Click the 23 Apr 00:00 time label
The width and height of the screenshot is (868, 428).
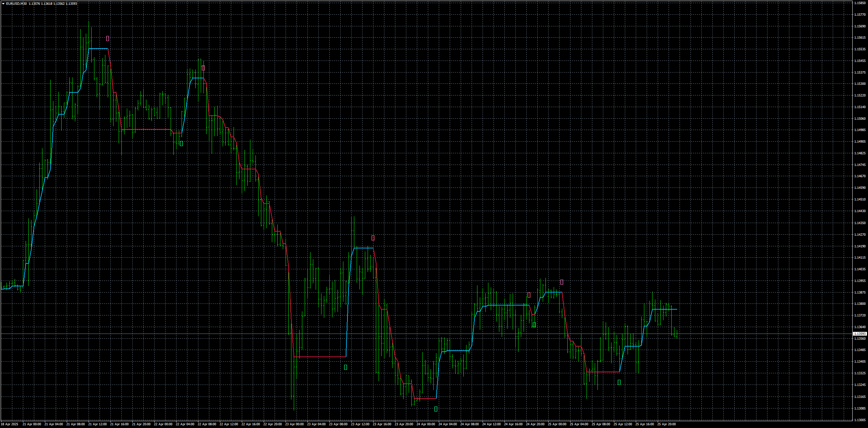(x=294, y=424)
